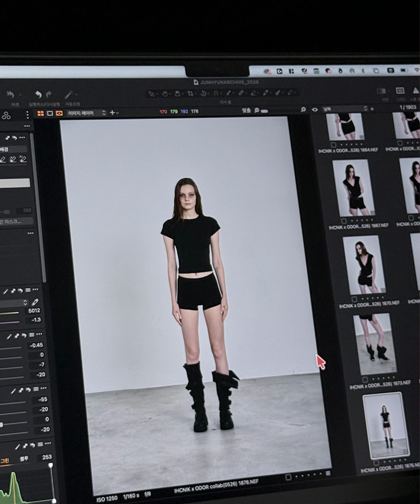Select the Crop cursor tool

(x=190, y=93)
